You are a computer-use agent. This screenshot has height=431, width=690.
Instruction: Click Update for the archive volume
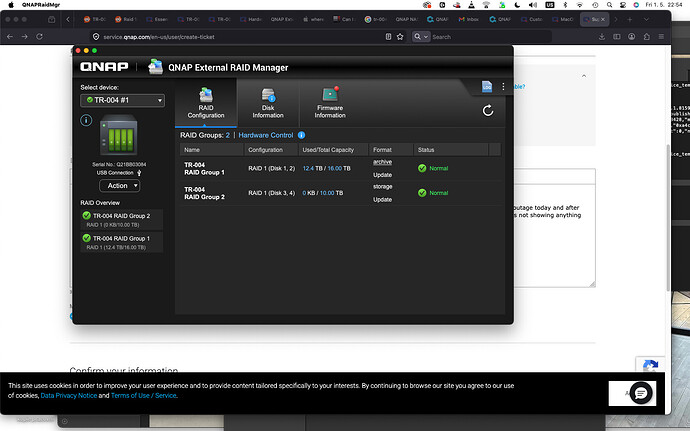pos(382,175)
